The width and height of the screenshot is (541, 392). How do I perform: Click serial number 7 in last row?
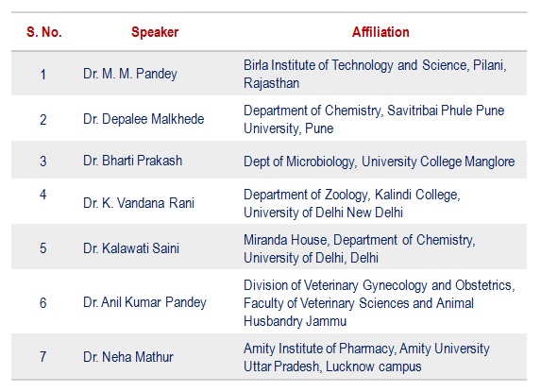tap(43, 357)
